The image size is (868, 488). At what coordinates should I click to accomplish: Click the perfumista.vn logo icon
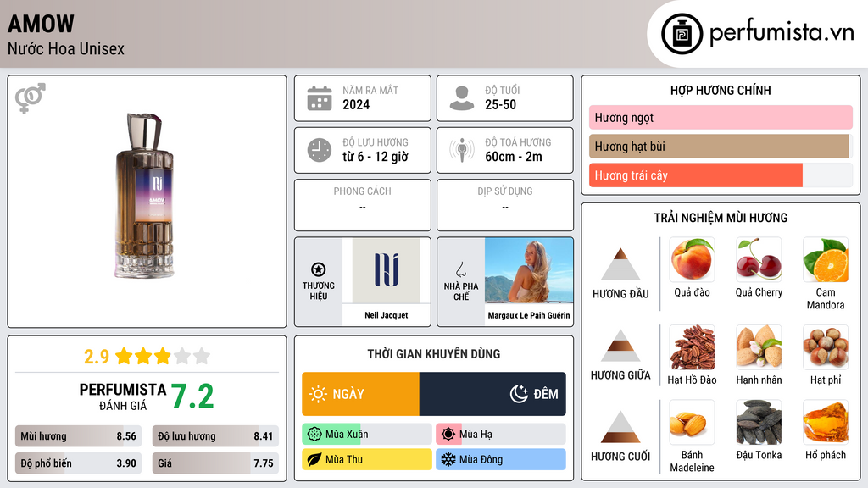click(682, 34)
